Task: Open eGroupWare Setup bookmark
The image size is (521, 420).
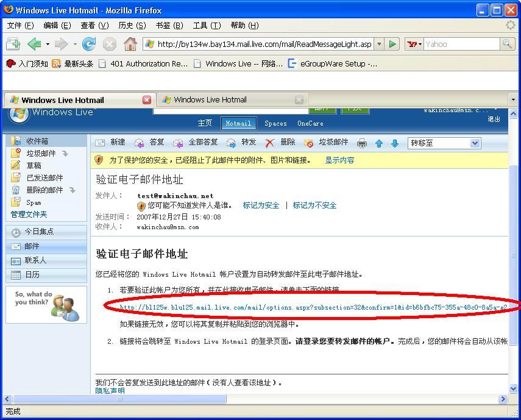Action: [x=333, y=63]
